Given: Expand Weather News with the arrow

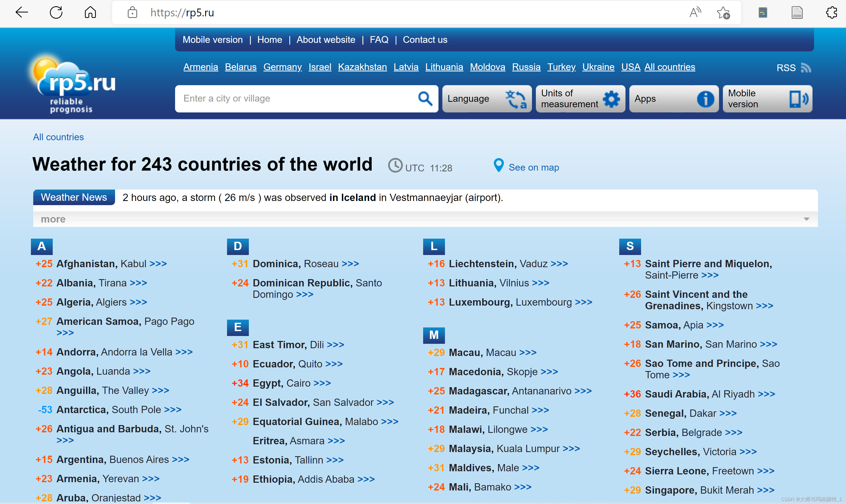Looking at the screenshot, I should pyautogui.click(x=806, y=219).
